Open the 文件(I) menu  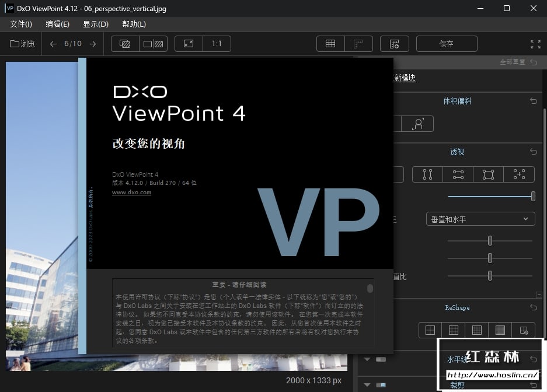click(x=21, y=24)
